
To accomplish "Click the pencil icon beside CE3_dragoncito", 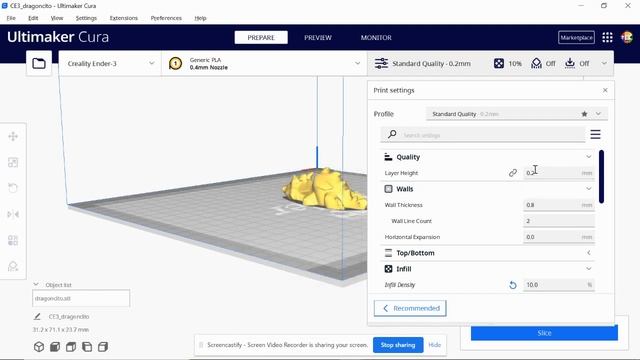I will tap(37, 316).
